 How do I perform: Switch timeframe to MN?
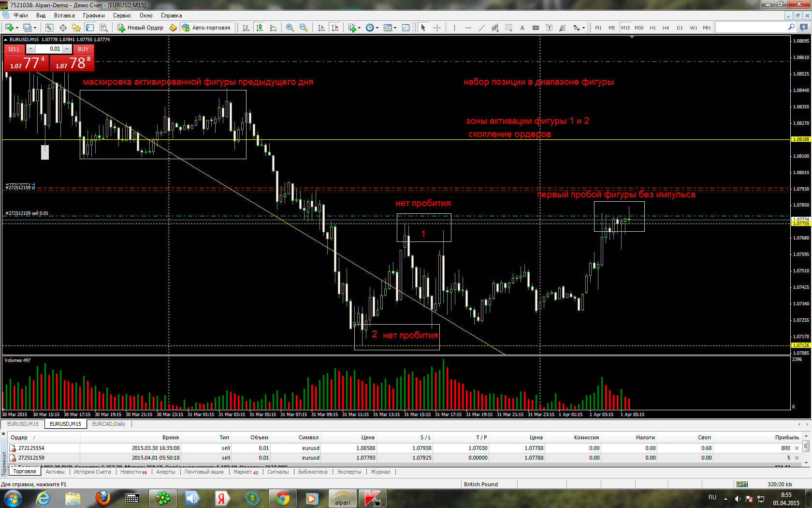[707, 28]
